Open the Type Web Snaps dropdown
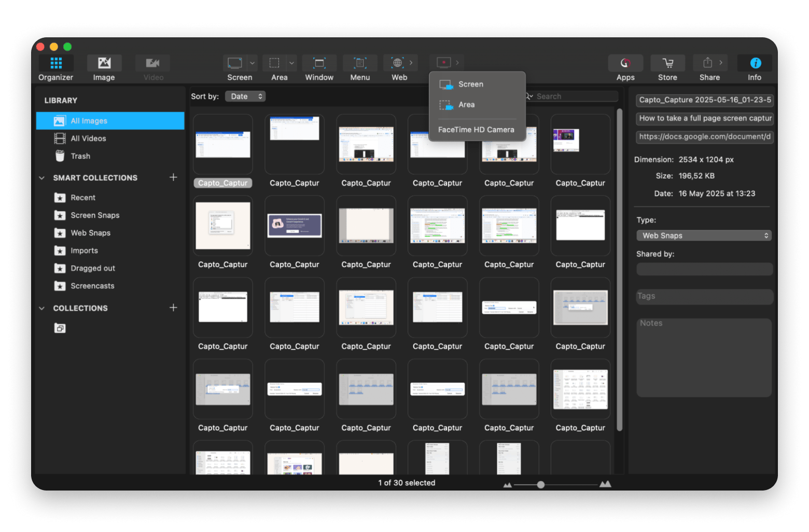This screenshot has width=809, height=532. [x=704, y=235]
